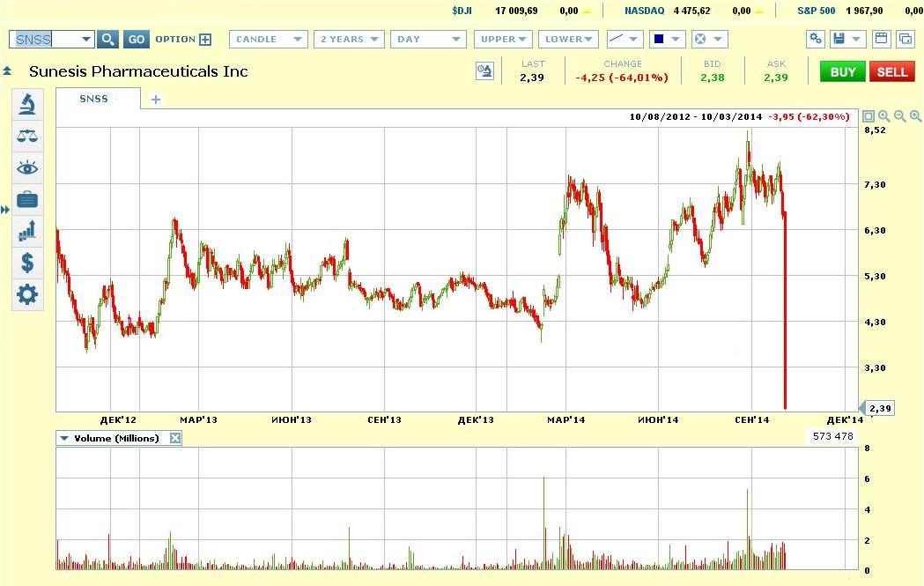Viewport: 924px width, 586px height.
Task: Open the 2 YEARS time range dropdown
Action: [x=351, y=40]
